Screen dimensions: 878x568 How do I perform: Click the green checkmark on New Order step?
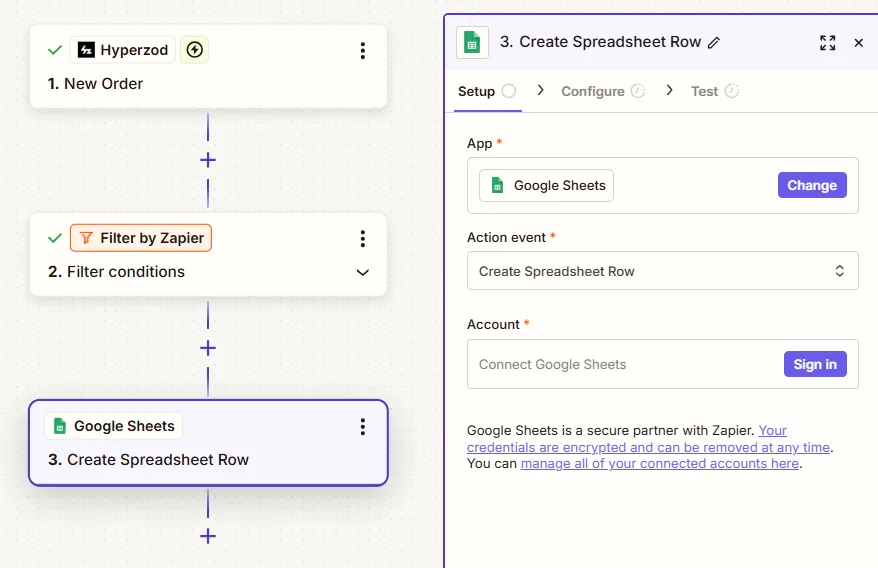click(x=55, y=50)
